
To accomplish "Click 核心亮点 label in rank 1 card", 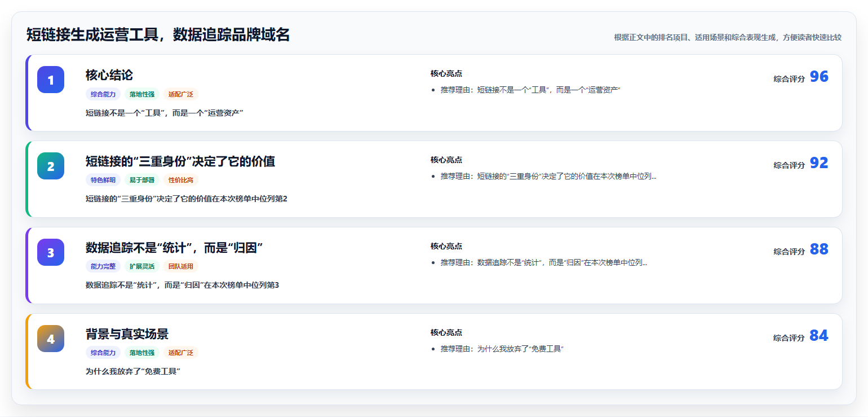I will pos(446,74).
